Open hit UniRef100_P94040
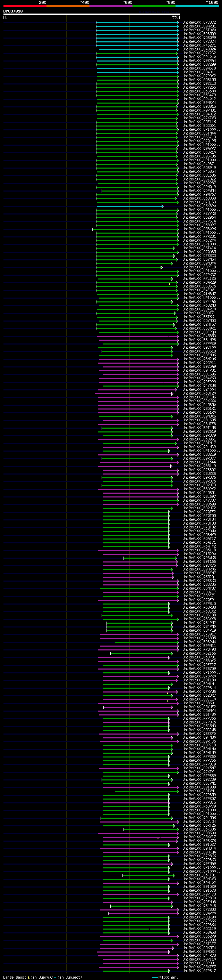 [x=199, y=57]
